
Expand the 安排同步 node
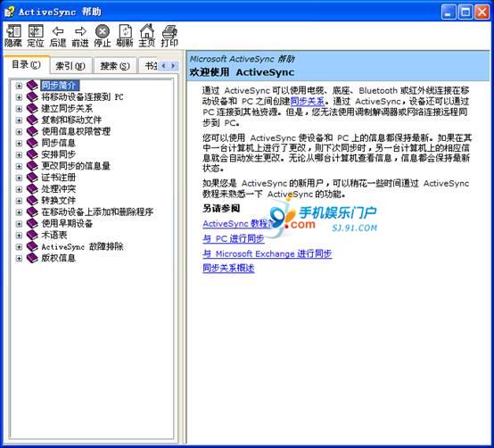click(19, 154)
